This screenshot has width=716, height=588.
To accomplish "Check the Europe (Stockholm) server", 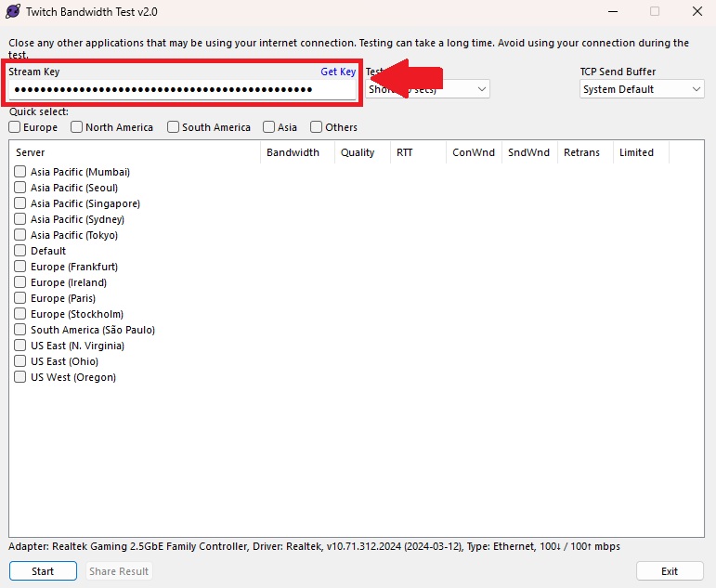I will [x=20, y=314].
